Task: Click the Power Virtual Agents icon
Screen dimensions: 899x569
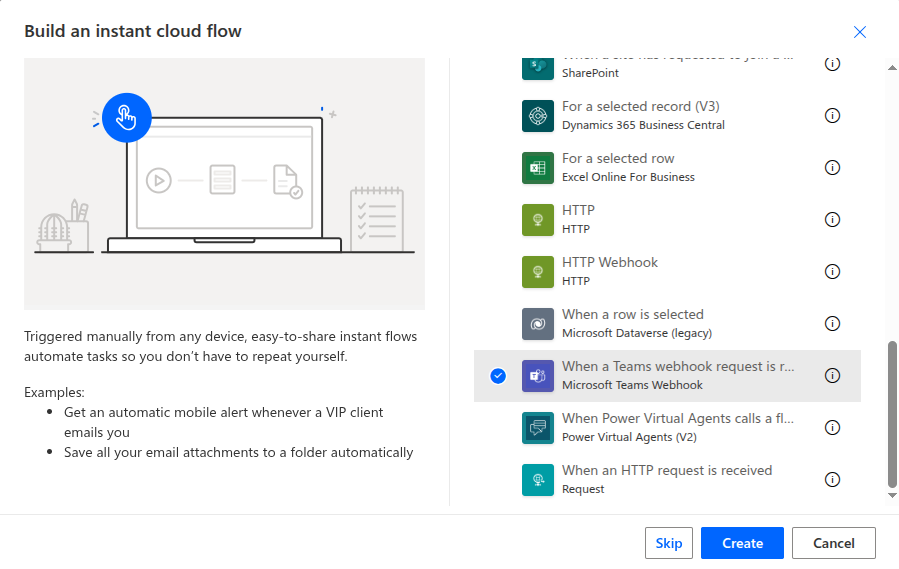Action: 538,428
